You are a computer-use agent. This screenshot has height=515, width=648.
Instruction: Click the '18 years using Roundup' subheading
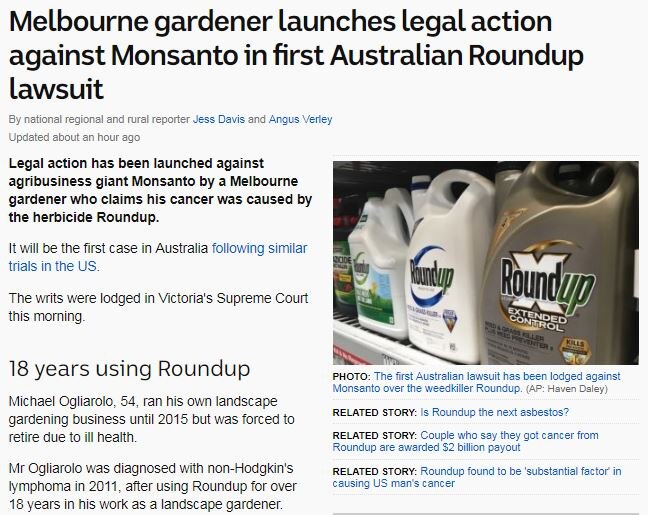point(129,369)
